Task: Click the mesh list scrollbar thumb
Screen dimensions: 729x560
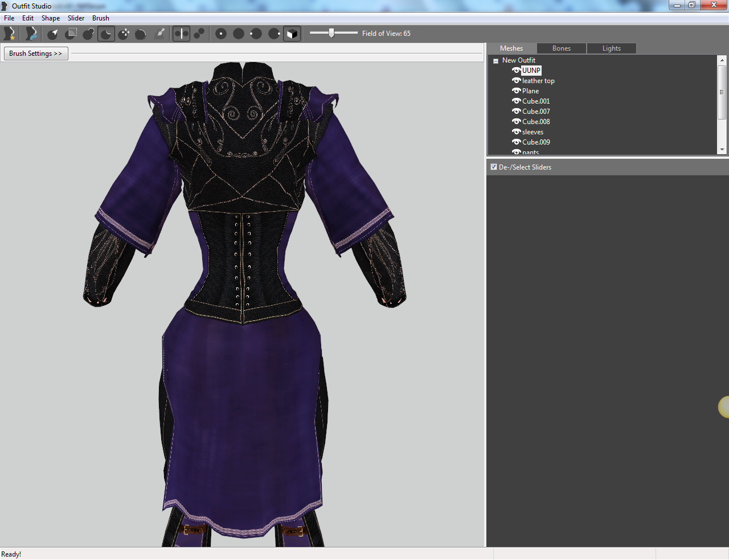Action: click(722, 92)
